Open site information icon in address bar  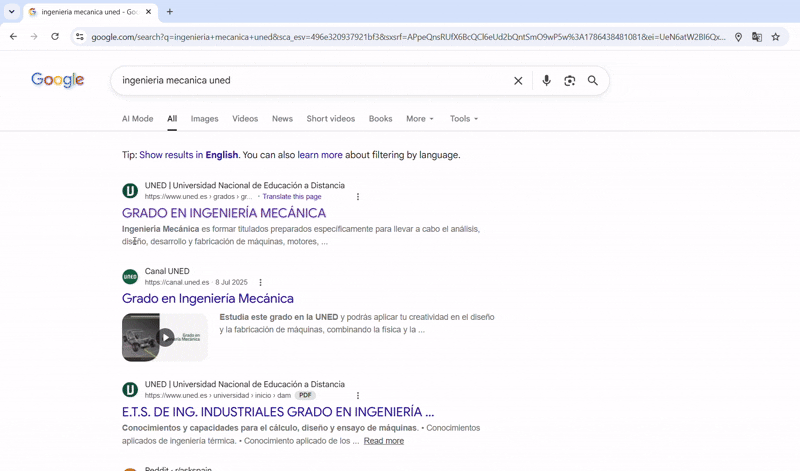click(80, 37)
